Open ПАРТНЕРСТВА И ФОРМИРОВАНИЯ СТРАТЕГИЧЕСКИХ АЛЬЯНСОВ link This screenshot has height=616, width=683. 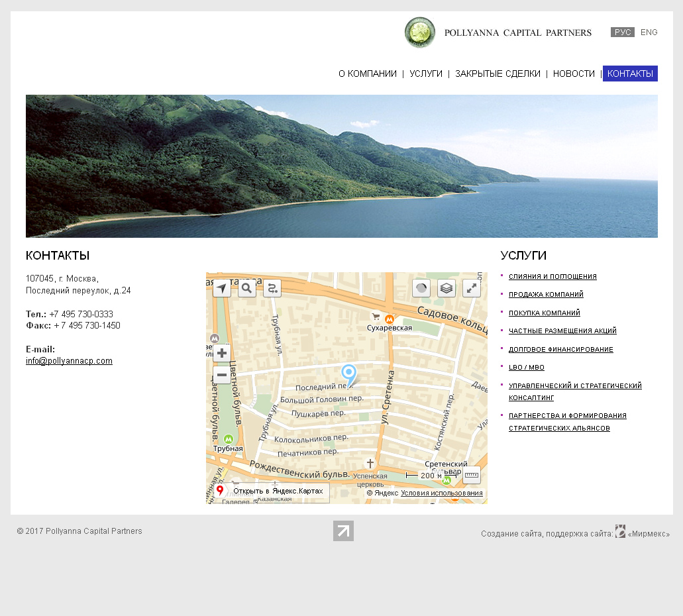(568, 422)
